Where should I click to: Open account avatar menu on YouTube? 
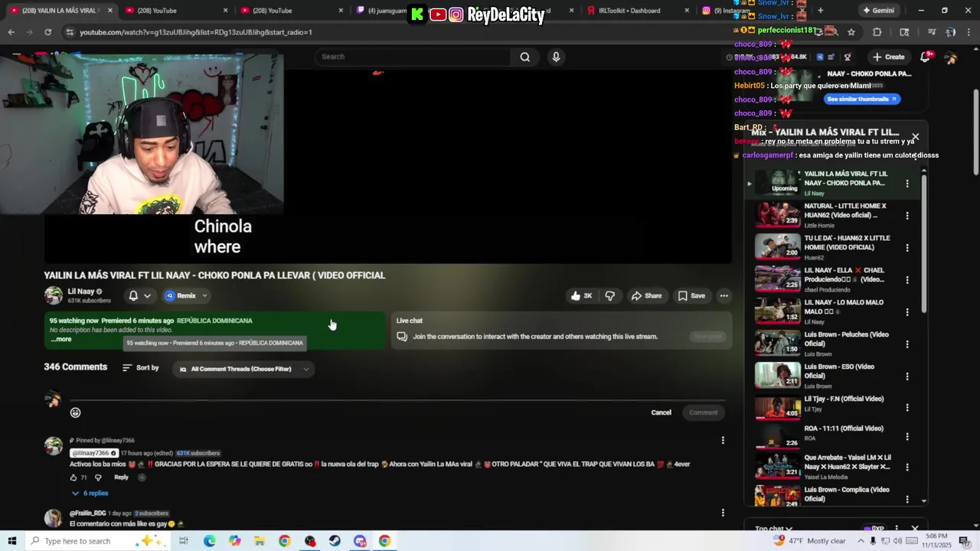[x=950, y=57]
